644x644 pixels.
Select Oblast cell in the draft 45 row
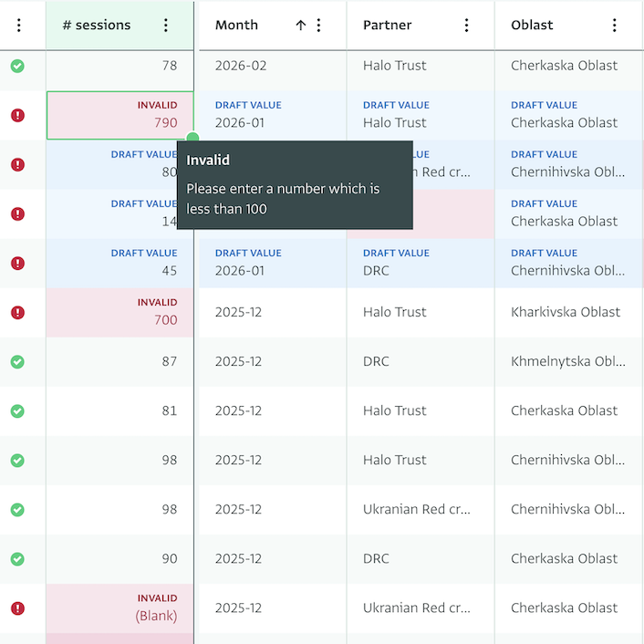tap(569, 264)
